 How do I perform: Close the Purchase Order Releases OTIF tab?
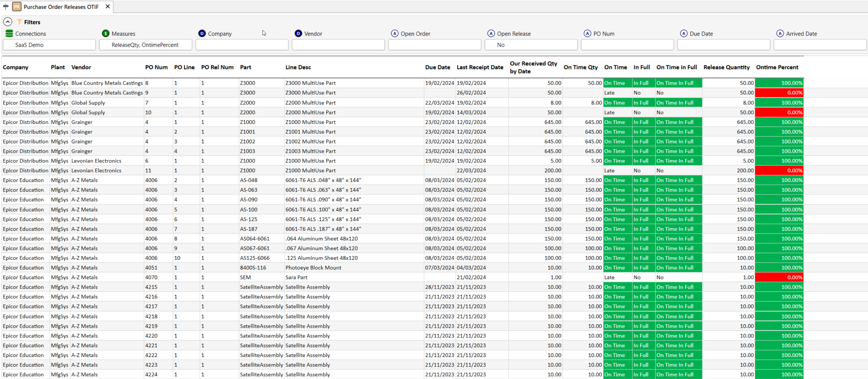point(108,6)
